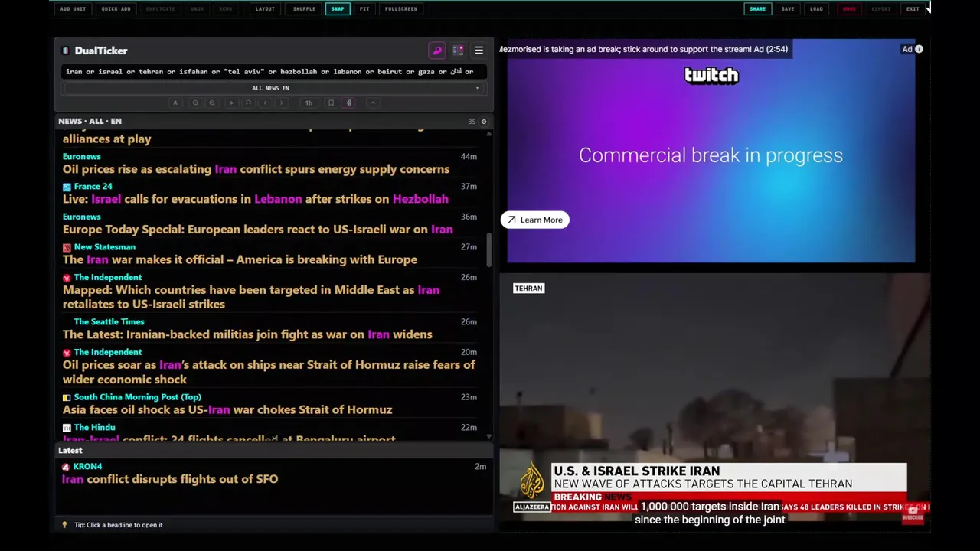Image resolution: width=980 pixels, height=551 pixels.
Task: Click the DualTicker logo icon
Action: [x=66, y=51]
